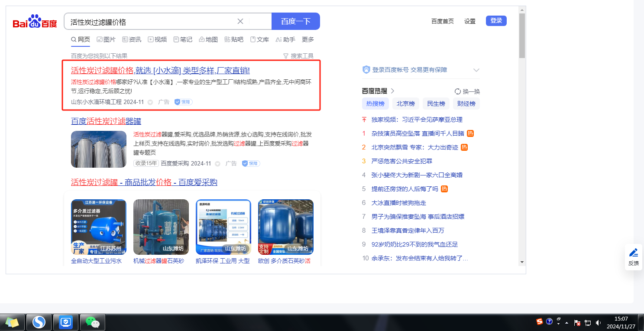
Task: Click the pinned-top arrow icon before 独家视频
Action: [x=364, y=120]
